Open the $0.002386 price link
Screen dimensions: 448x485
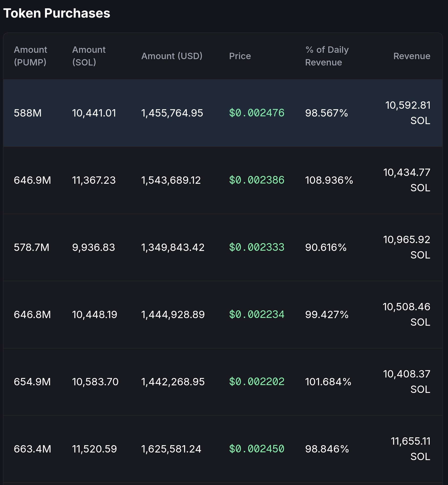257,180
